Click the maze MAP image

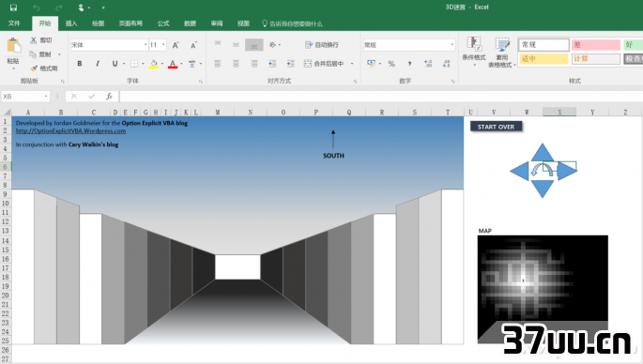click(x=543, y=289)
